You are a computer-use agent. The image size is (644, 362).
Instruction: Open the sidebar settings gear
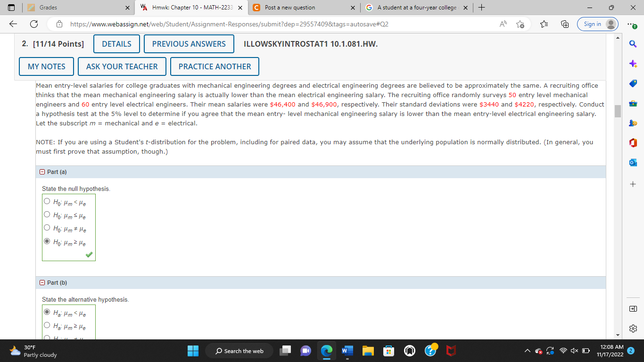633,328
